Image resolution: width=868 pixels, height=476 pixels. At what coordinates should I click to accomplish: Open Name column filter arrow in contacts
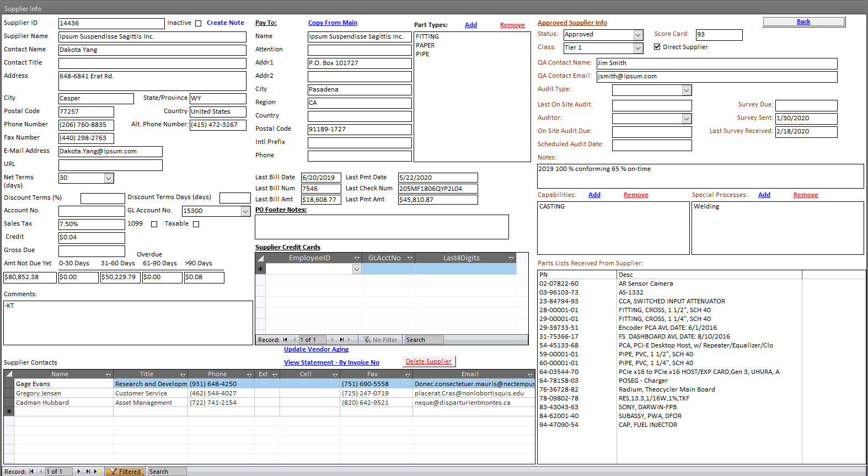click(108, 375)
